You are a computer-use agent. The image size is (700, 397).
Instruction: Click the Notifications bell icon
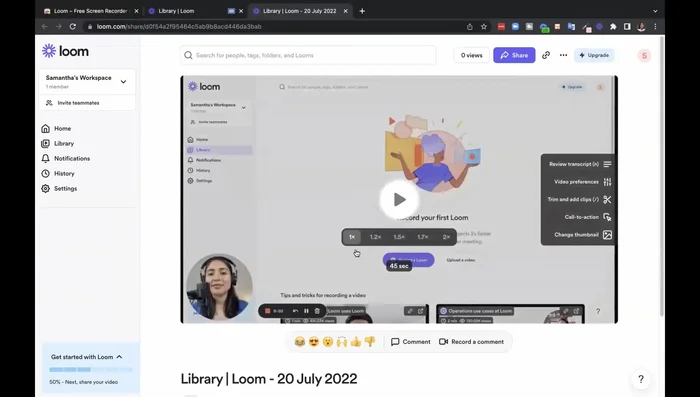[x=46, y=159]
